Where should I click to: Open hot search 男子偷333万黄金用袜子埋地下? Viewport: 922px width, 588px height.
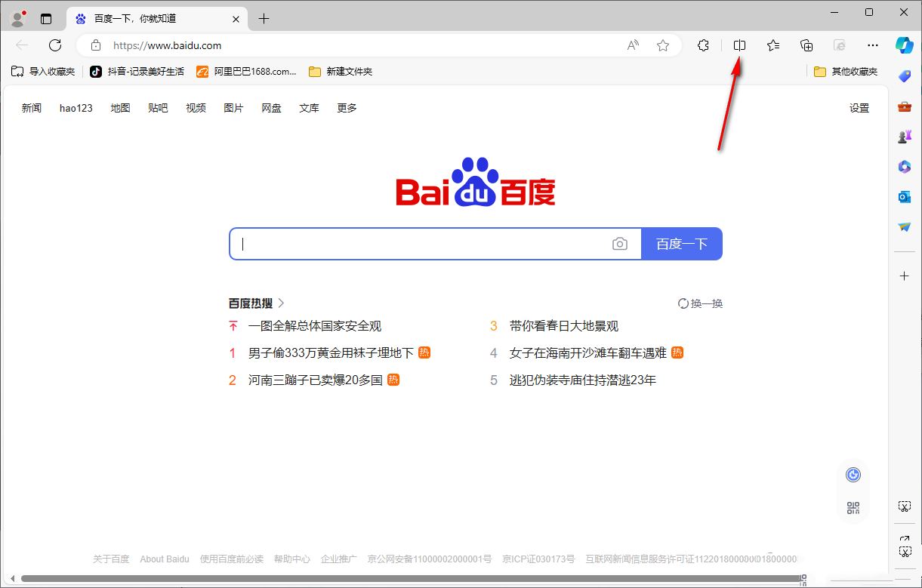[x=331, y=352]
